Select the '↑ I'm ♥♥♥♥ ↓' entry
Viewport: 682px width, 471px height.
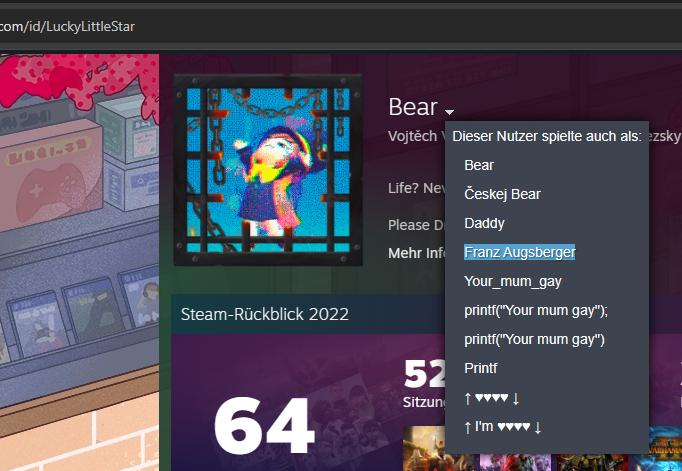[503, 427]
